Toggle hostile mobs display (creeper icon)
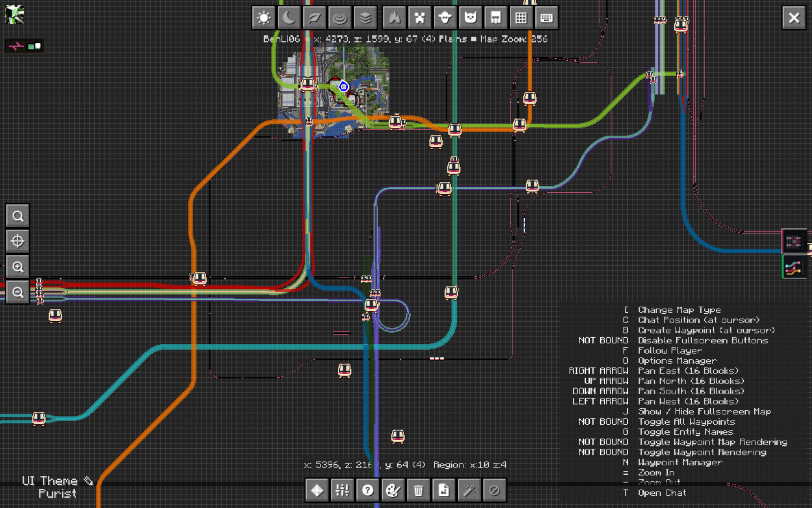 pyautogui.click(x=420, y=18)
